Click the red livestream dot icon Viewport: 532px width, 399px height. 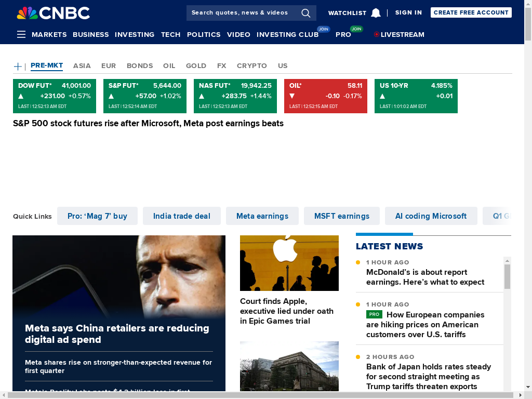[376, 34]
